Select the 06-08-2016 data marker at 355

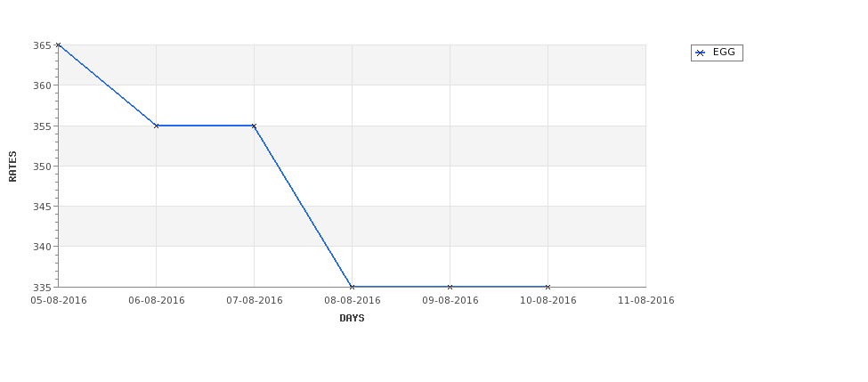tap(156, 126)
